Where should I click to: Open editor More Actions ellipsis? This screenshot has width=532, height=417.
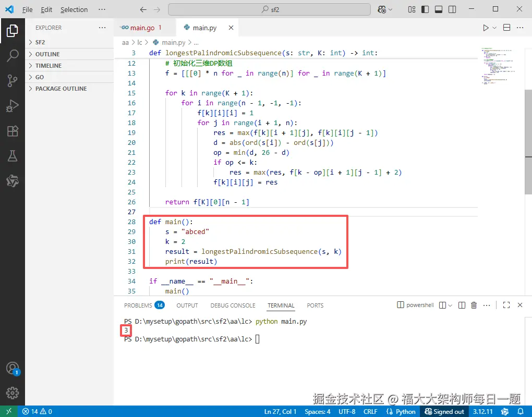tap(520, 28)
